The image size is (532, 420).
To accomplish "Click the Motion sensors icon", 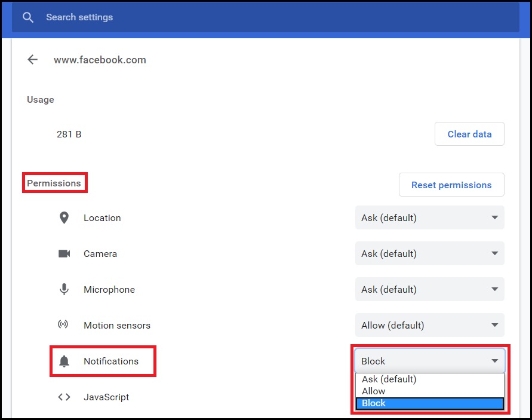I will [64, 326].
